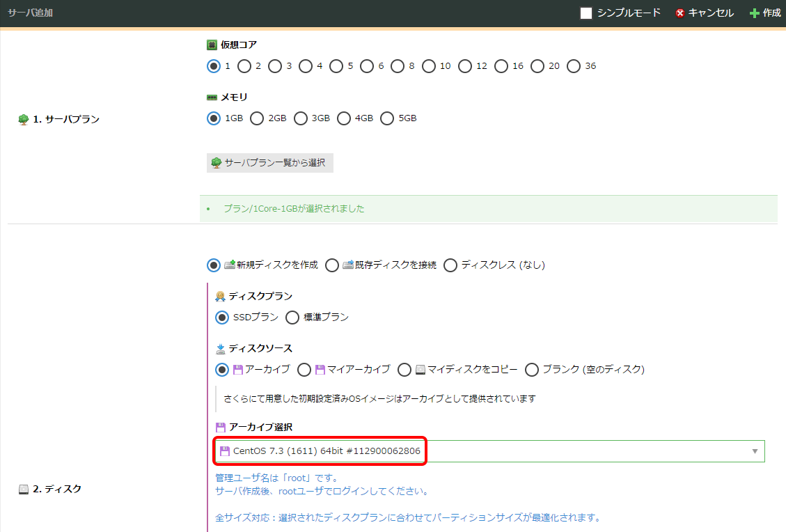This screenshot has height=532, width=786.
Task: Click tree icon in plan list button
Action: click(216, 163)
